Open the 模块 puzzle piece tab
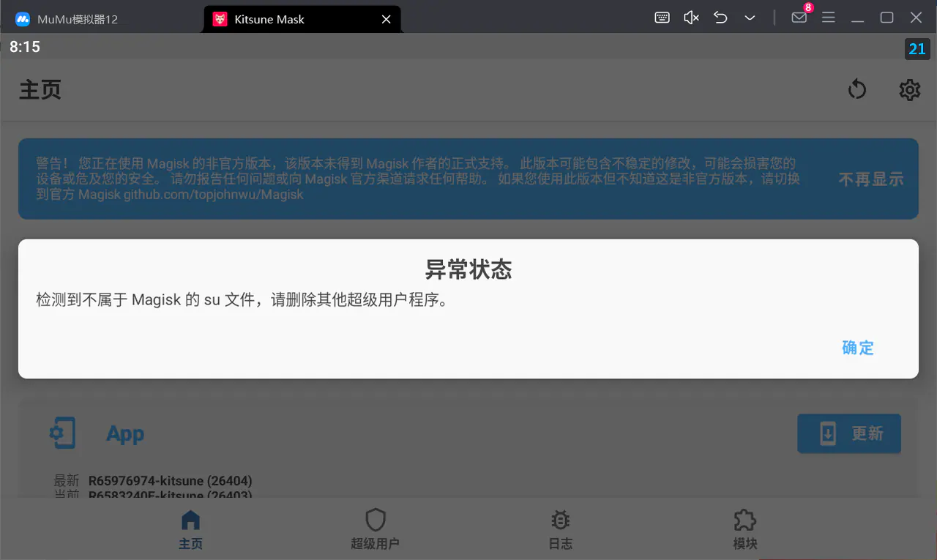This screenshot has height=560, width=937. click(745, 530)
